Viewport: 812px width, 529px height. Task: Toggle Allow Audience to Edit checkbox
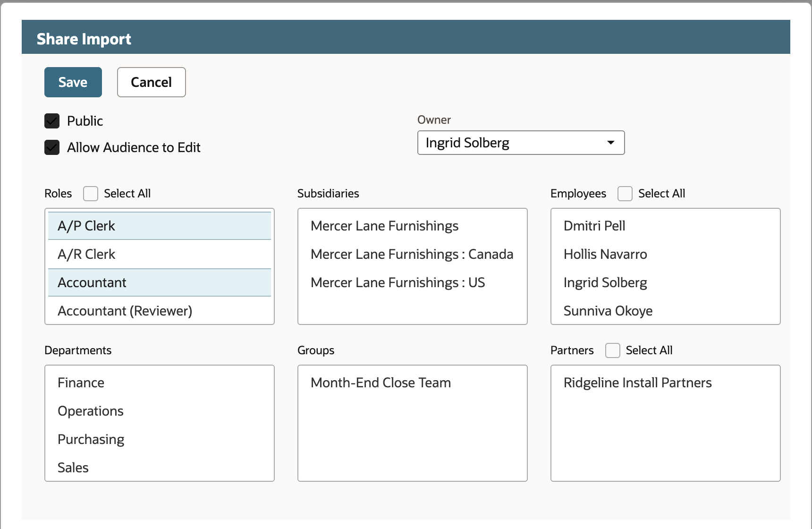point(52,147)
